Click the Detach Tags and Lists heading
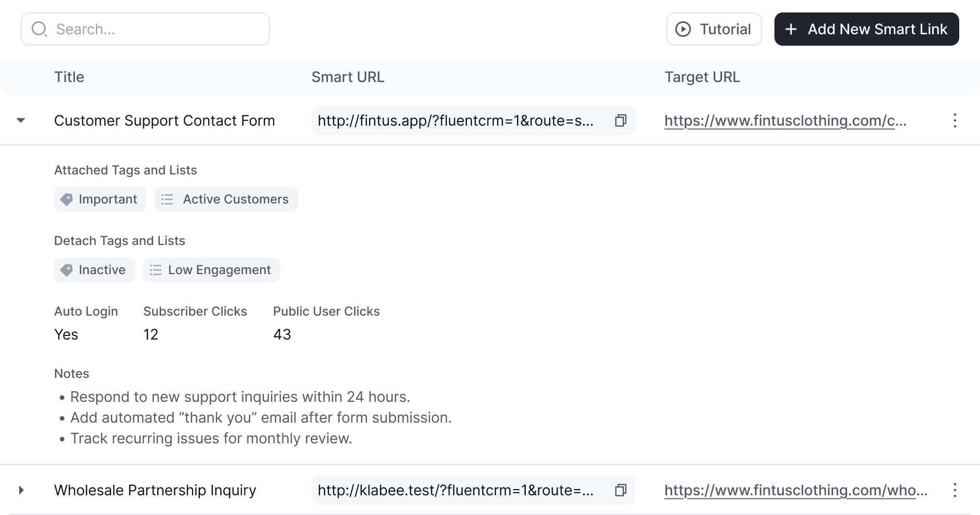This screenshot has height=515, width=980. tap(119, 241)
